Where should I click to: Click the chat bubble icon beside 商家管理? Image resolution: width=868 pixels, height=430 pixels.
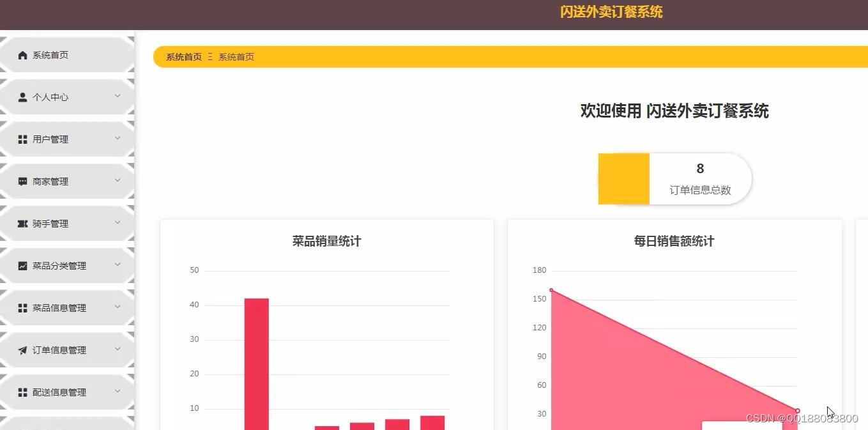coord(23,181)
